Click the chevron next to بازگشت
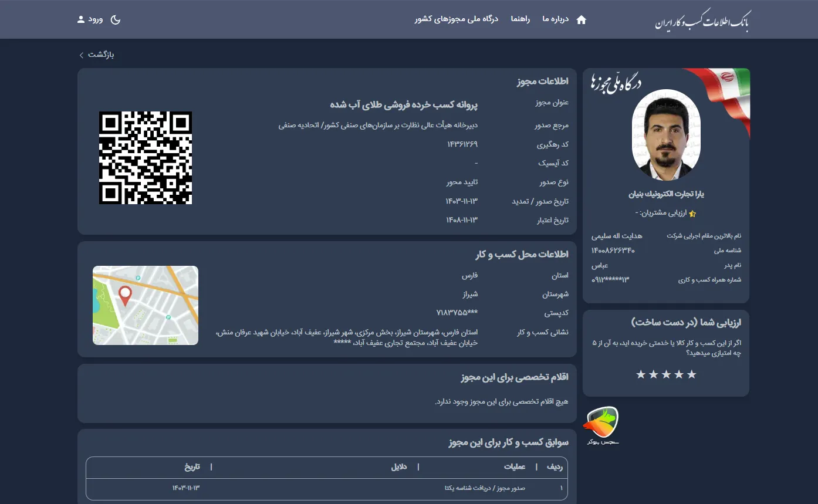 click(81, 55)
